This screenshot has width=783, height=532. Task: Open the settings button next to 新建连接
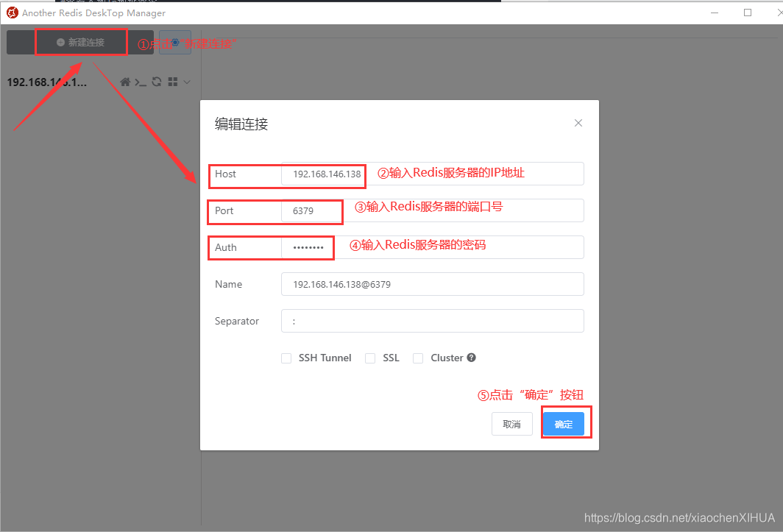(175, 43)
